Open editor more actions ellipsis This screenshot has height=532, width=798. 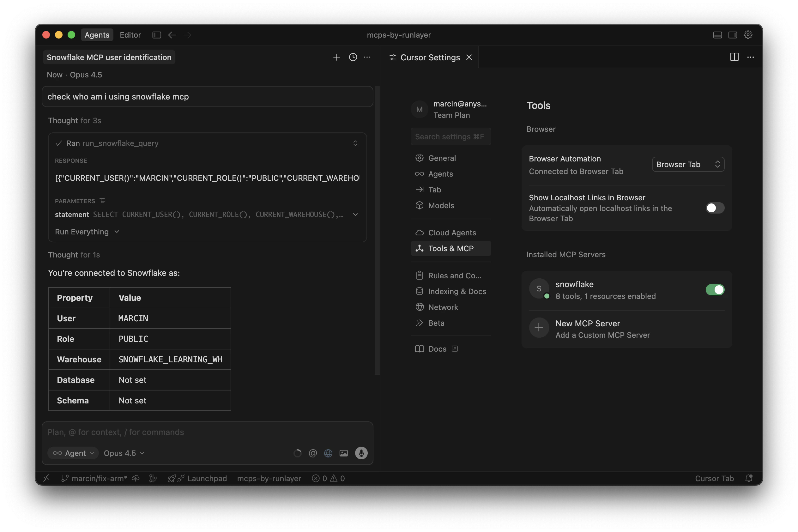[x=751, y=57]
